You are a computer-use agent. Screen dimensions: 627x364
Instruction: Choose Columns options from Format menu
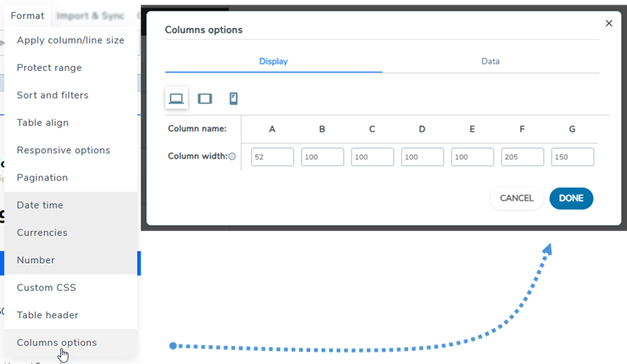[x=57, y=343]
